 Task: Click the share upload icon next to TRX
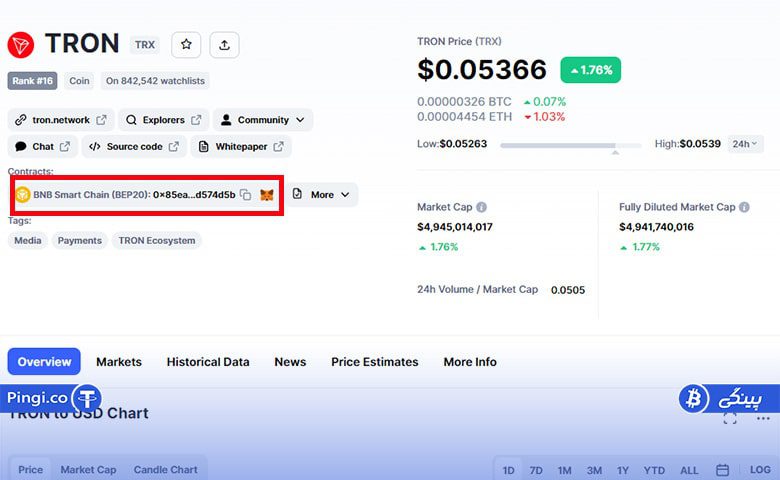(224, 45)
